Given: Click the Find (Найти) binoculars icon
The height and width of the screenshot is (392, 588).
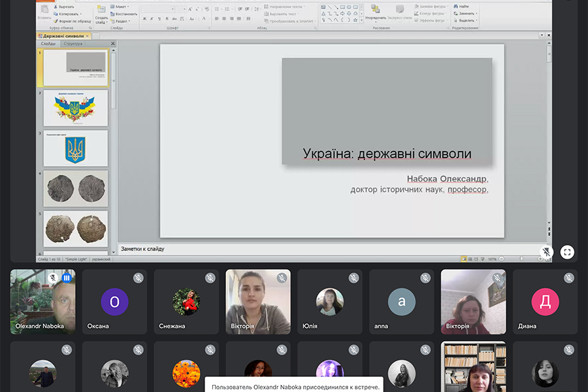Looking at the screenshot, I should click(454, 6).
